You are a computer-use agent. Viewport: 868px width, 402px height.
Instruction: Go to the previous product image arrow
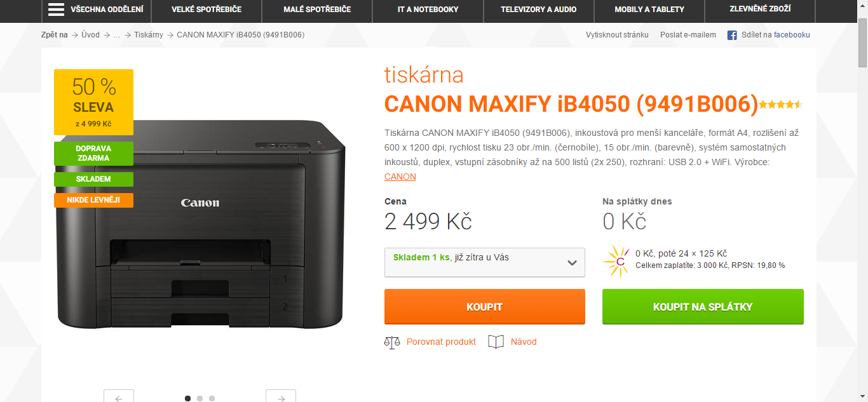[x=119, y=396]
